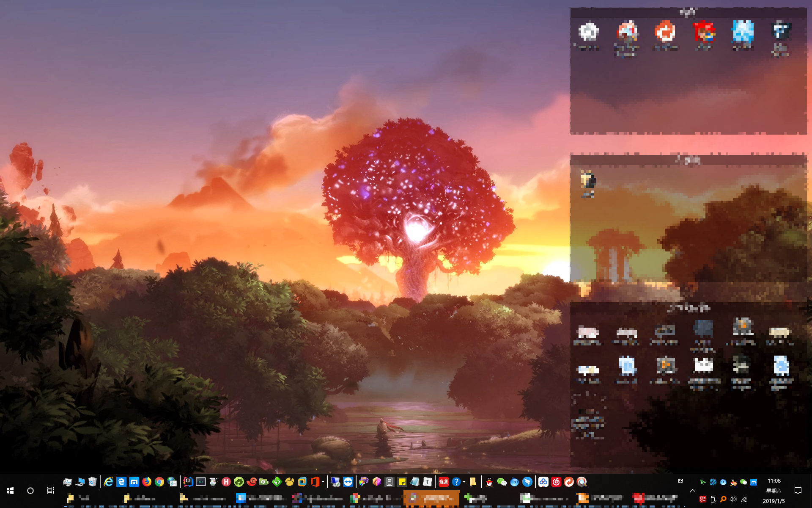This screenshot has width=812, height=508.
Task: Launch TeamViewer from quick launch
Action: coord(348,482)
